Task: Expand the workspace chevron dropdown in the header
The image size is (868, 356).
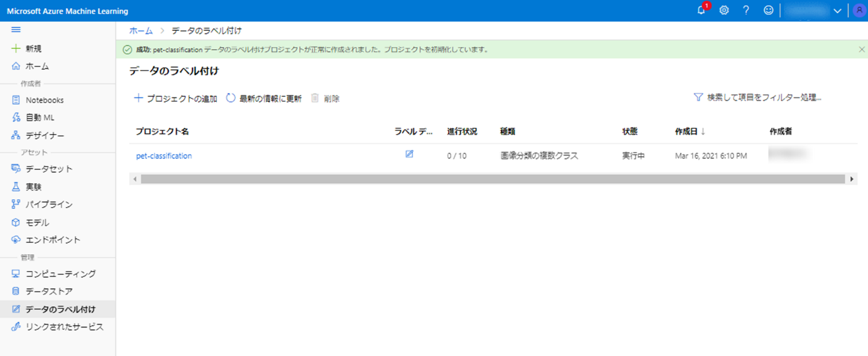Action: click(x=837, y=11)
